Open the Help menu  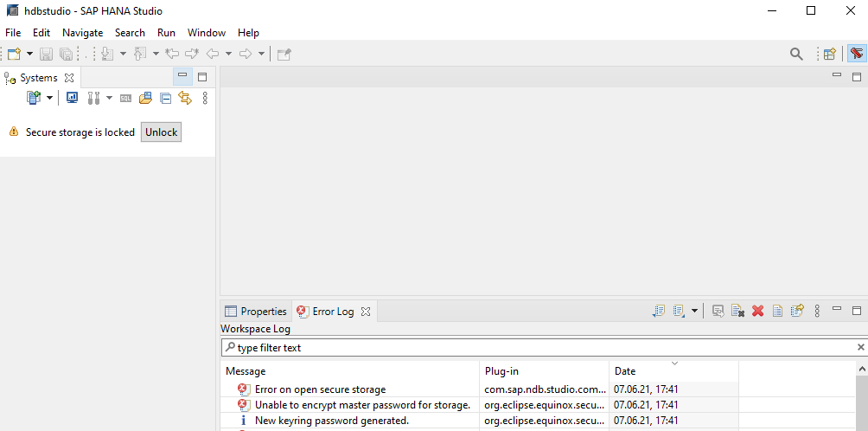coord(248,33)
